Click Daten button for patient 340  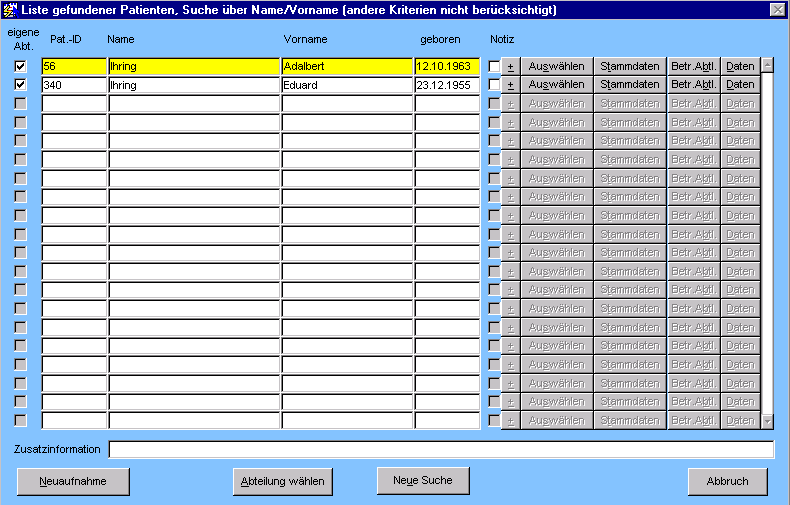coord(740,85)
